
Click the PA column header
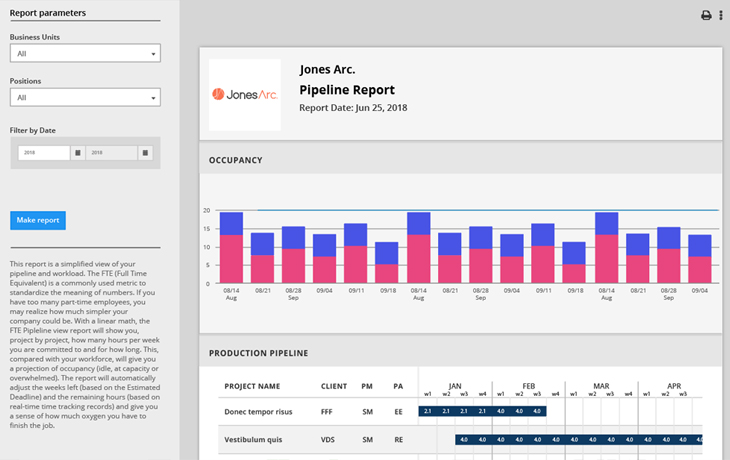(x=398, y=386)
